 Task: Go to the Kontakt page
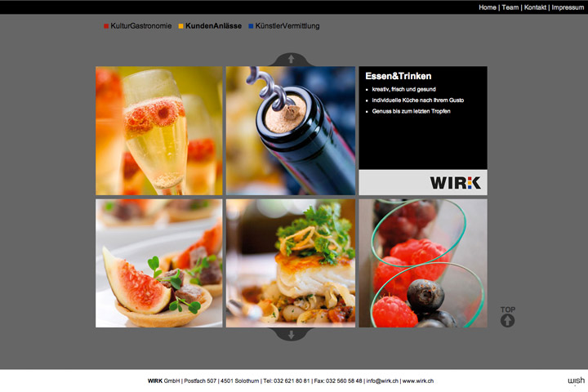(x=535, y=7)
